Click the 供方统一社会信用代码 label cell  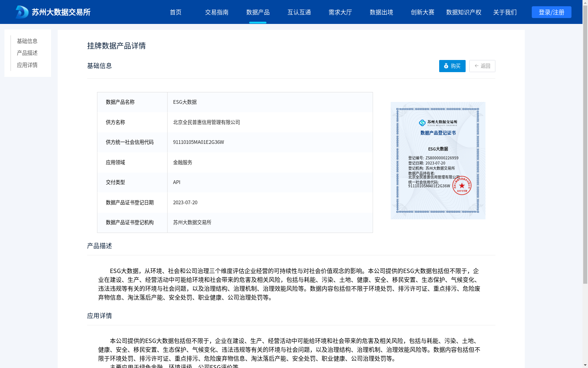[x=132, y=142]
